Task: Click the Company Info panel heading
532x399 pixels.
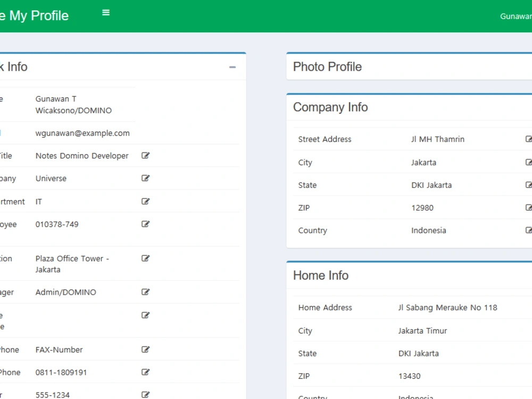Action: click(x=330, y=107)
